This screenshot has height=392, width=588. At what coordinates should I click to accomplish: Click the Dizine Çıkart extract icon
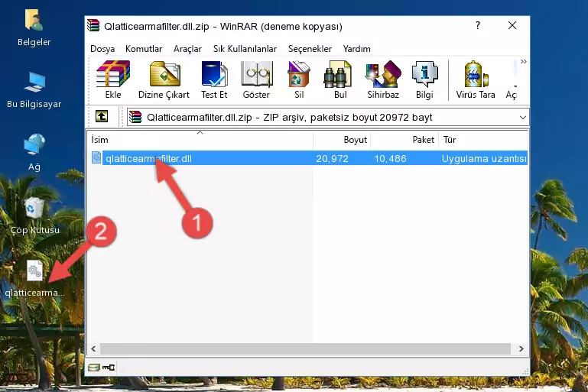click(164, 79)
